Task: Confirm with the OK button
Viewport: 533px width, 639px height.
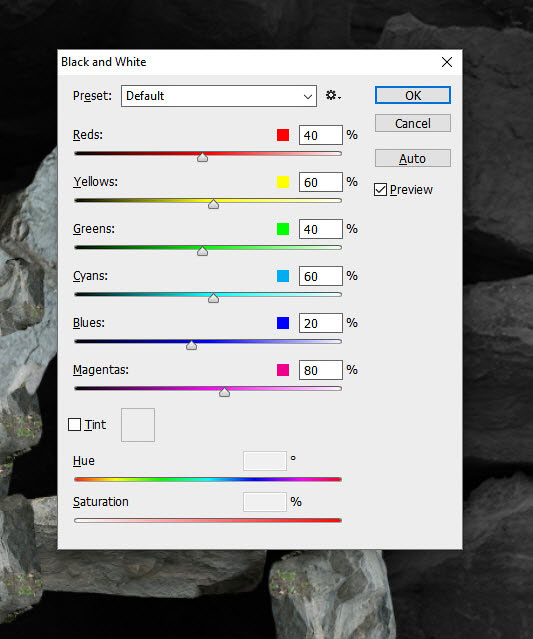Action: coord(413,95)
